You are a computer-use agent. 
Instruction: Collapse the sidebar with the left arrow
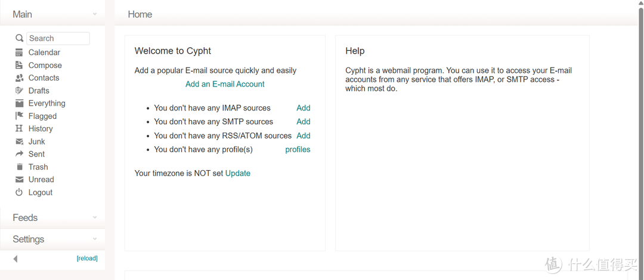(16, 259)
